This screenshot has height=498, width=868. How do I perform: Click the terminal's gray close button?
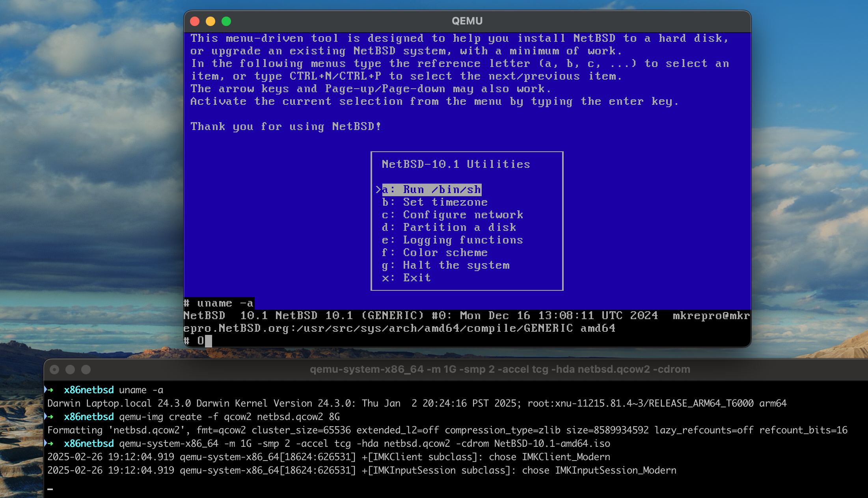[x=54, y=370]
